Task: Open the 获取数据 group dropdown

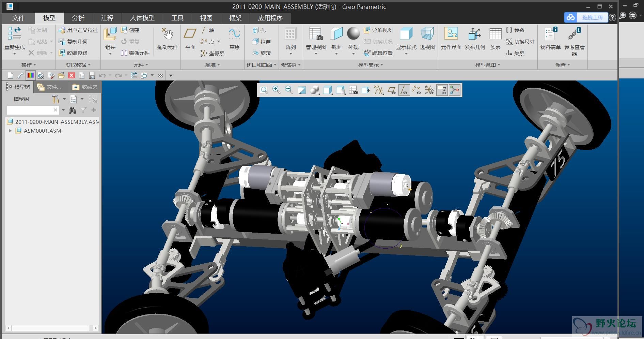Action: pyautogui.click(x=78, y=65)
